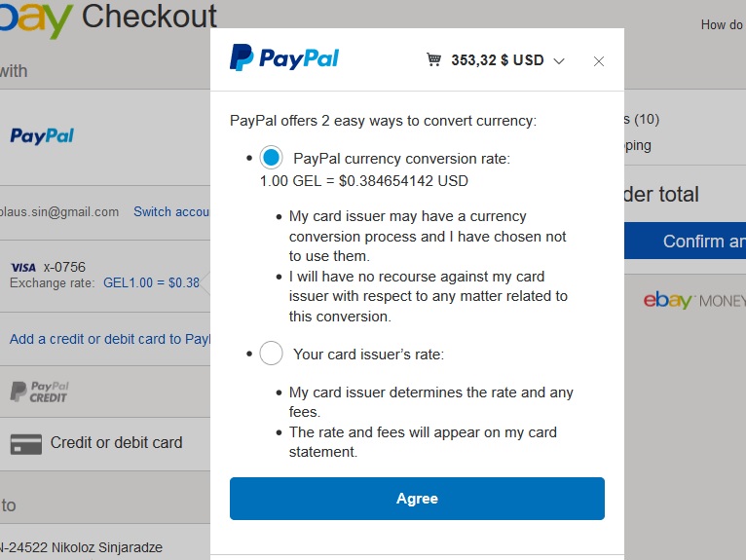Select Your card issuer's rate option
Image resolution: width=746 pixels, height=560 pixels.
tap(272, 354)
